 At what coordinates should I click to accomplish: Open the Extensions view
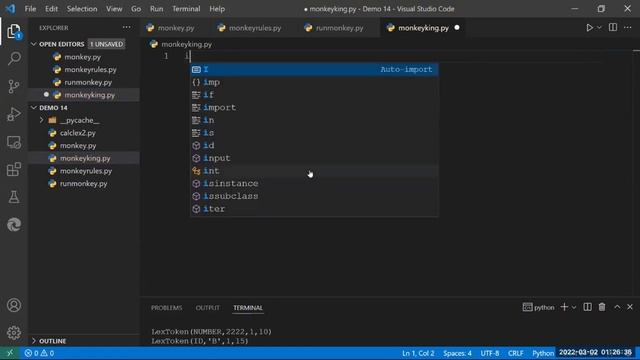coord(14,169)
